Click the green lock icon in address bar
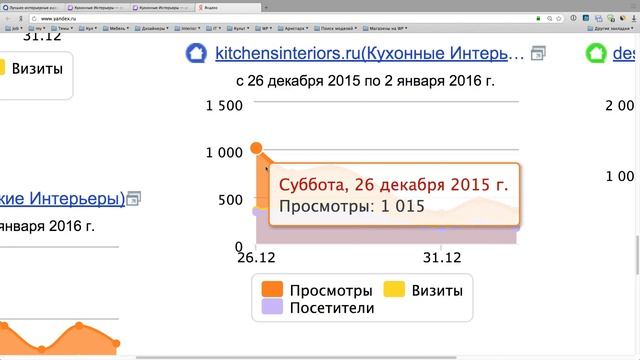Screen dimensions: 640x360 (538, 19)
